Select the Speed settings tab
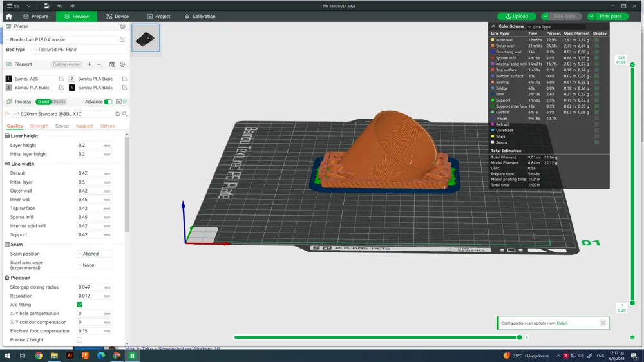The width and height of the screenshot is (644, 362). coord(62,126)
